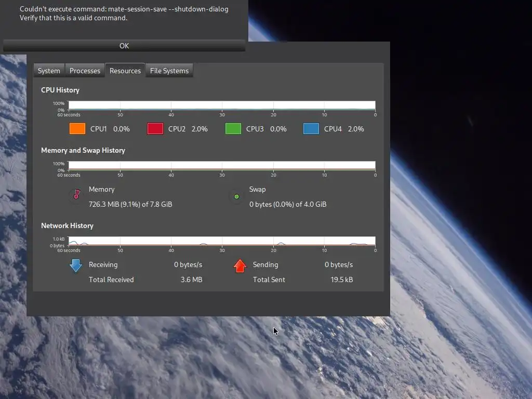Click the Sending "0 bytes/s" rate
This screenshot has height=399, width=532.
339,264
